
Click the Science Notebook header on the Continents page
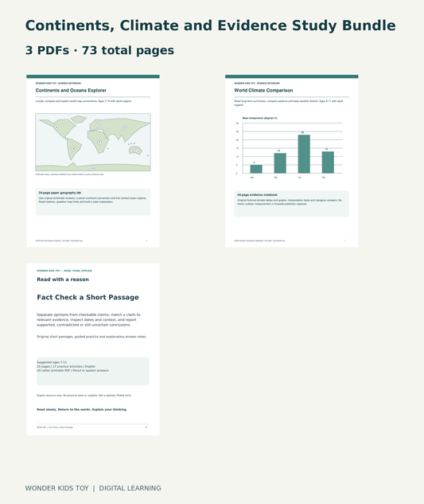[x=58, y=84]
